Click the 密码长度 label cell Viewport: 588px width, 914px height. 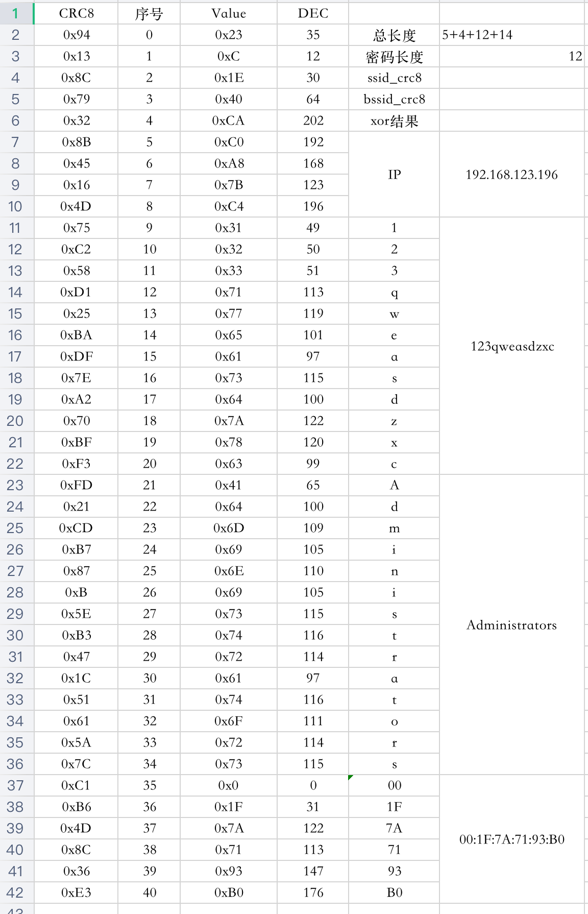pos(394,56)
